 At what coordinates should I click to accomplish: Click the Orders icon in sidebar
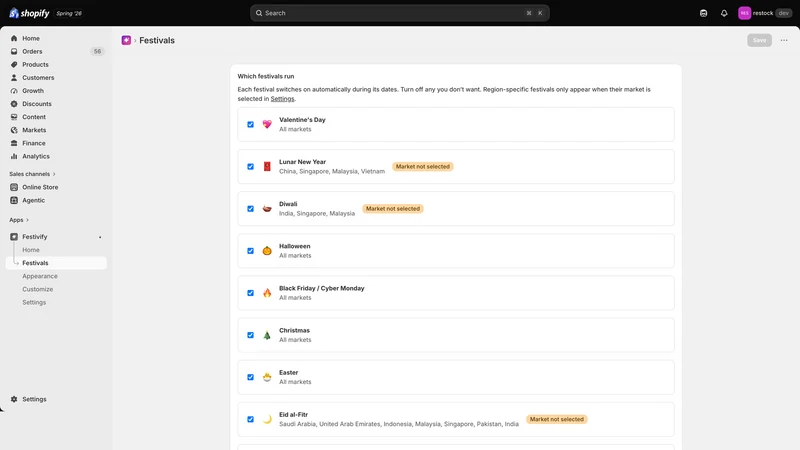pos(14,52)
